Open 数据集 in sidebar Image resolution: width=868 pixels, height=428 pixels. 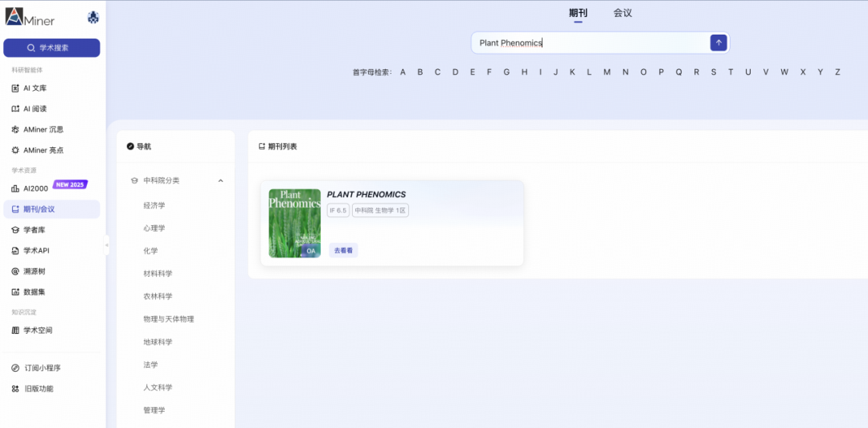(51, 291)
